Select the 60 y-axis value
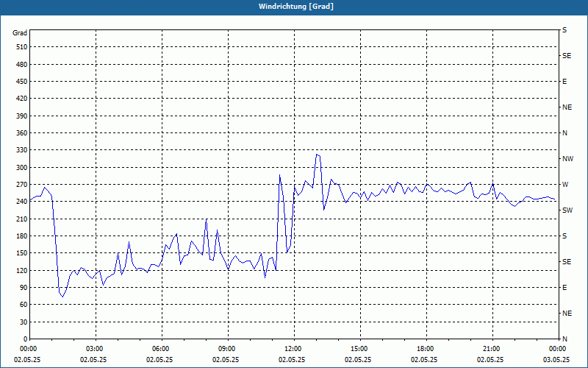Viewport: 588px width, 368px height. [24, 305]
